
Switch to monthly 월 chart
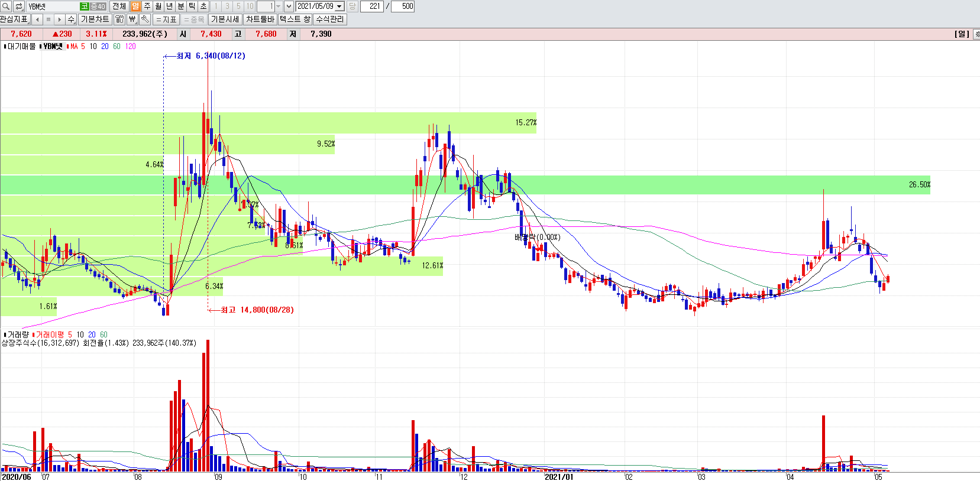pos(159,6)
